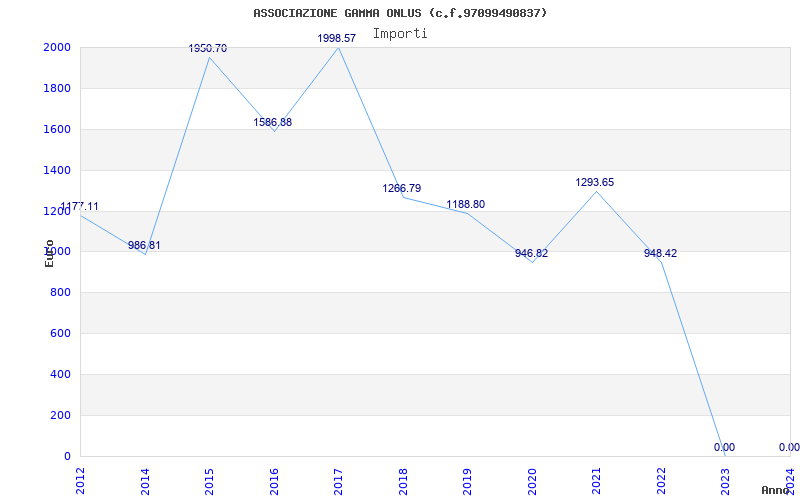This screenshot has height=500, width=800.
Task: Click the 1293.65 data label
Action: (595, 183)
